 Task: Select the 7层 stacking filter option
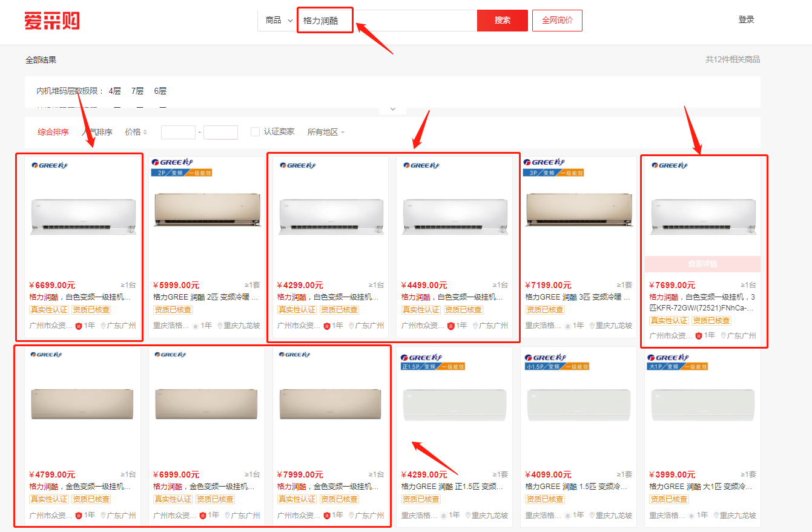139,90
